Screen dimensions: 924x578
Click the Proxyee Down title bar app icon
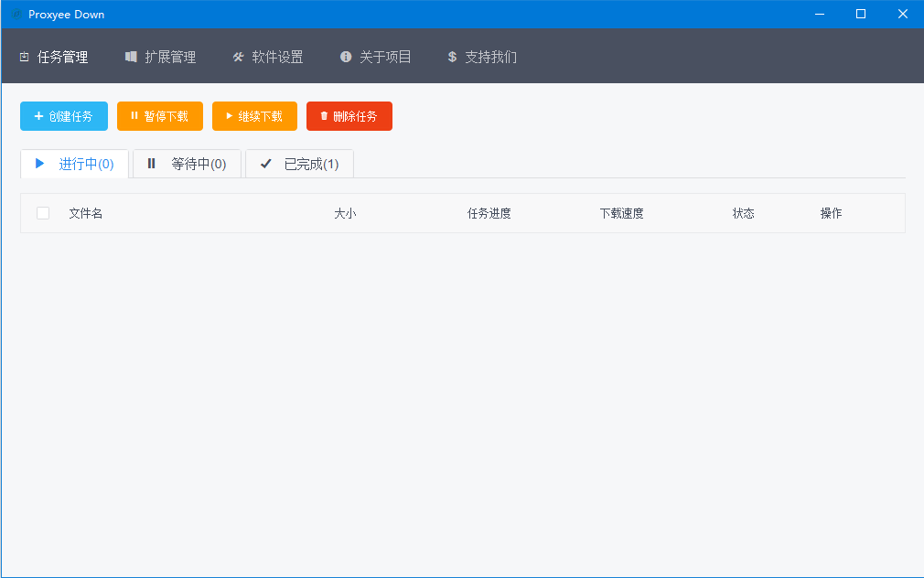point(16,14)
